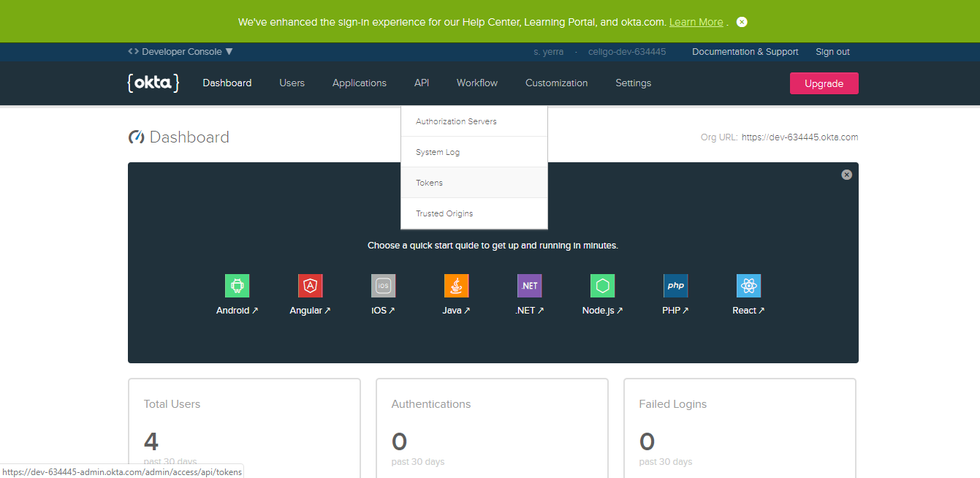This screenshot has width=980, height=478.
Task: Open the API menu
Action: 422,83
